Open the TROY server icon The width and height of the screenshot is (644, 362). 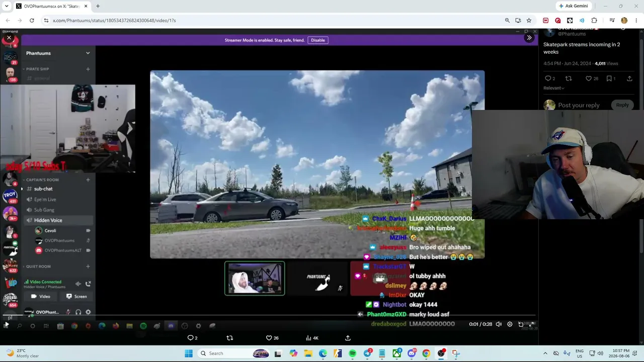click(10, 195)
